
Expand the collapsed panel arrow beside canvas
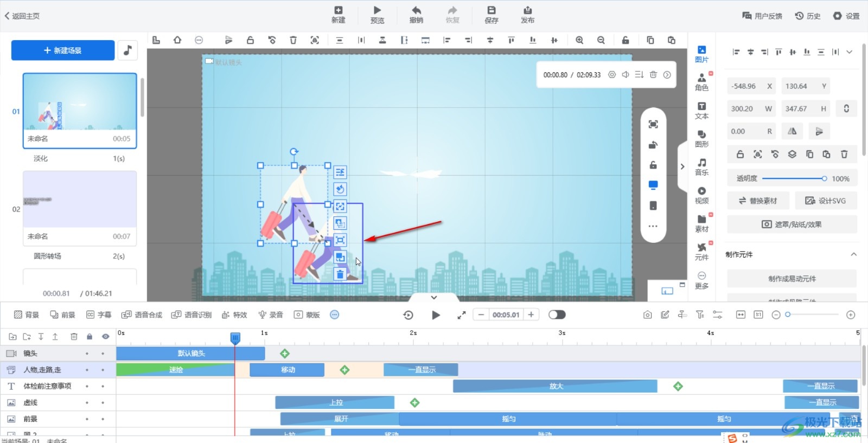pyautogui.click(x=682, y=166)
